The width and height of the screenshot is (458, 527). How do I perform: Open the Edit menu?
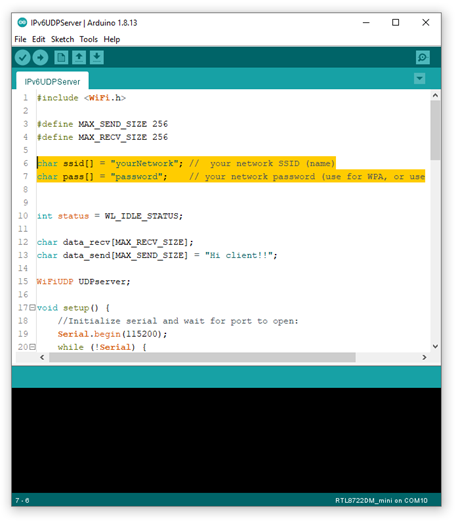tap(39, 40)
